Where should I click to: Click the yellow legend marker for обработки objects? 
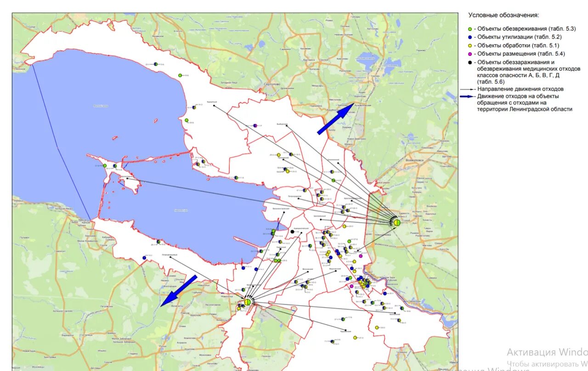pyautogui.click(x=470, y=45)
